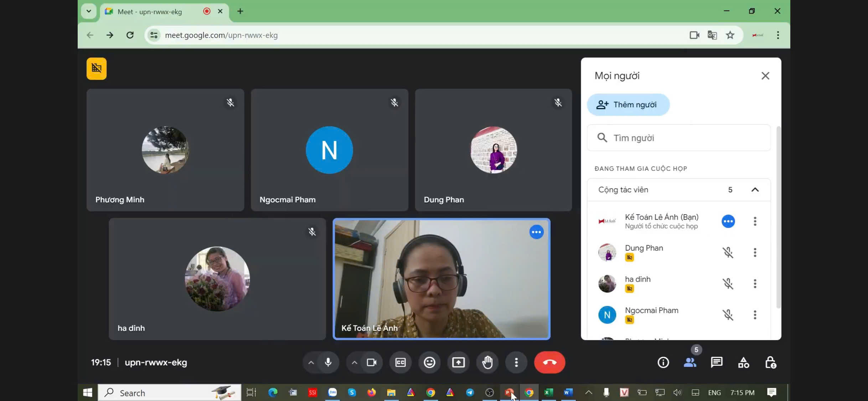868x401 pixels.
Task: Toggle the camera button in call controls
Action: (x=372, y=363)
